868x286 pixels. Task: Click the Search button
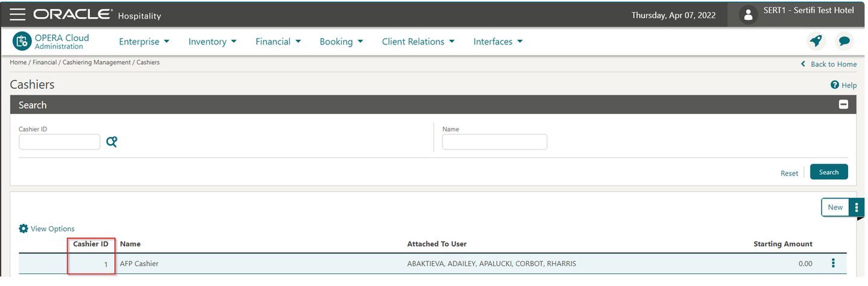click(829, 172)
